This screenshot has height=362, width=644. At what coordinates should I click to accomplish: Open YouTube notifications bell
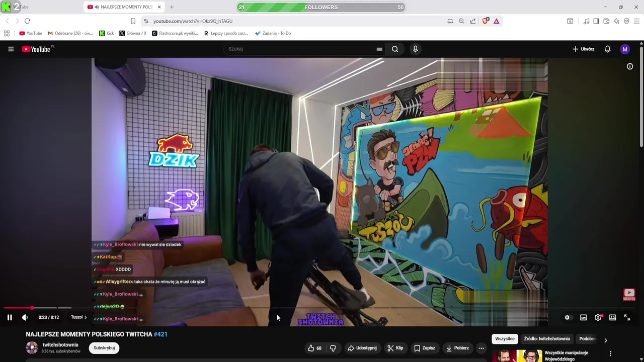pos(607,49)
